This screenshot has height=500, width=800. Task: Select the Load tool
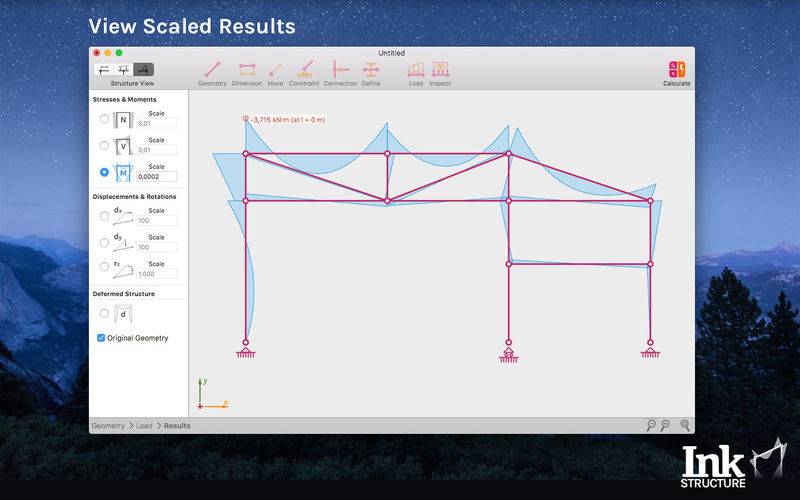click(415, 71)
